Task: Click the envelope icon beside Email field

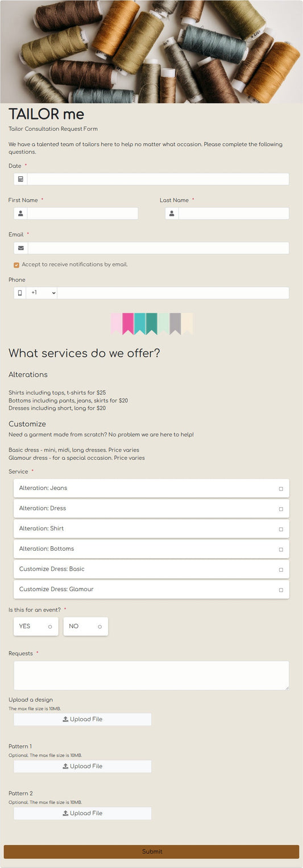Action: (x=21, y=248)
